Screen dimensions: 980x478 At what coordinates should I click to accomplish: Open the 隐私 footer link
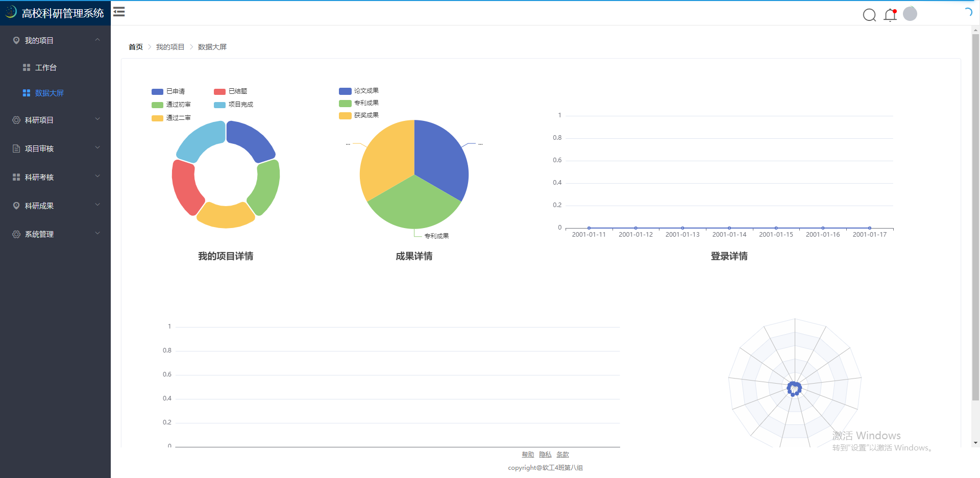click(545, 455)
